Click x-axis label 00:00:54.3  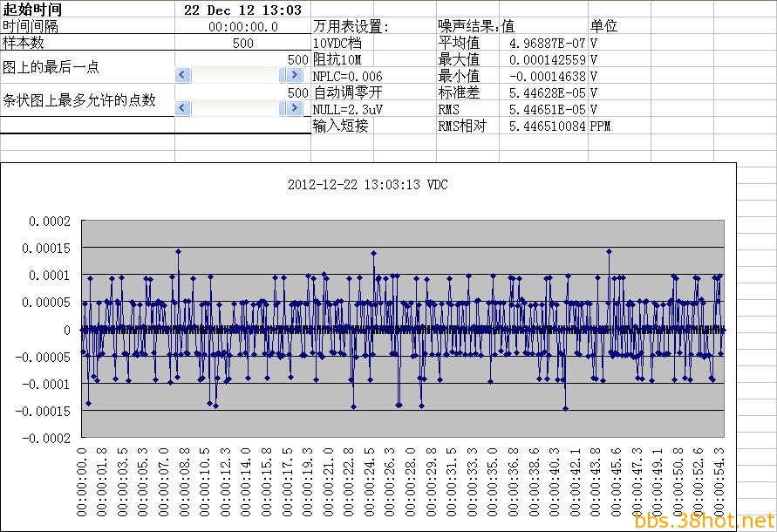pyautogui.click(x=719, y=482)
